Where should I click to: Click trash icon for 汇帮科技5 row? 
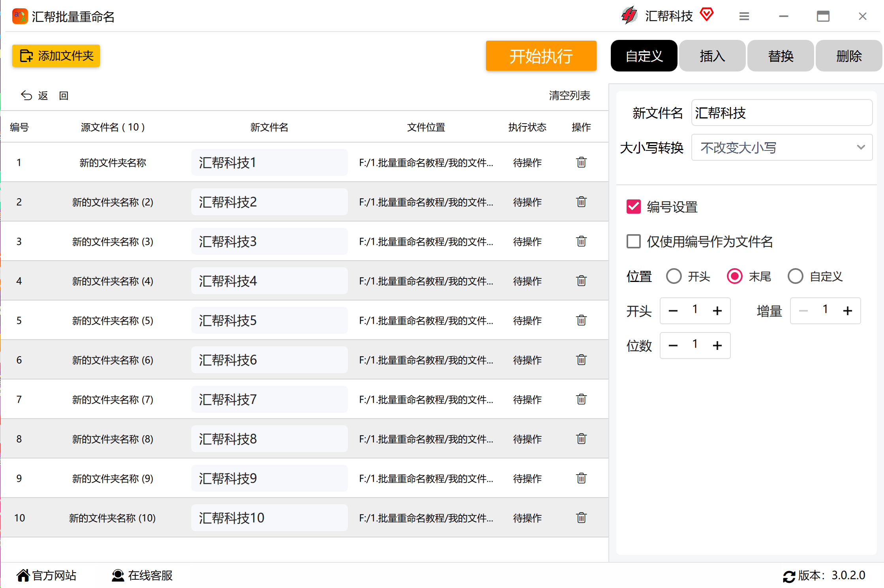[x=581, y=320]
